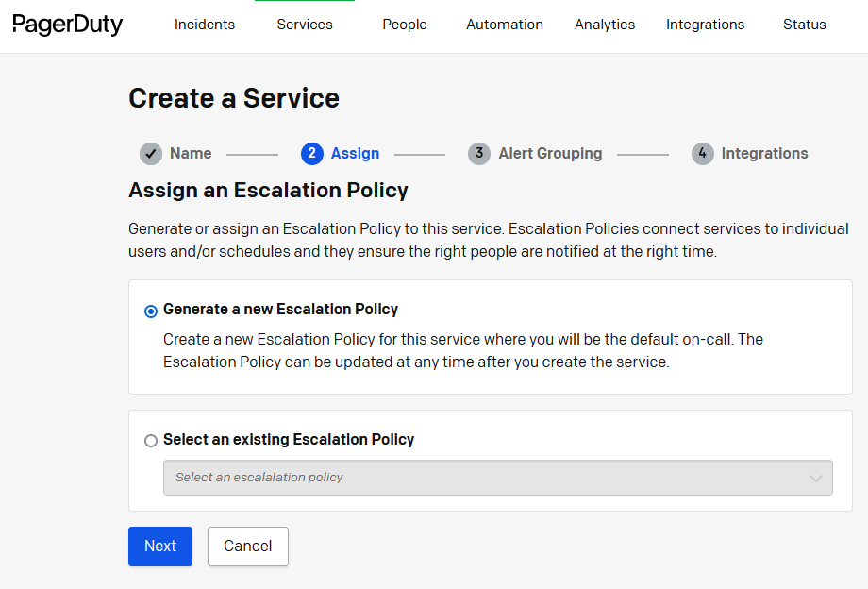Click the Integrations step label in wizard
Viewport: 868px width, 589px height.
pos(764,154)
